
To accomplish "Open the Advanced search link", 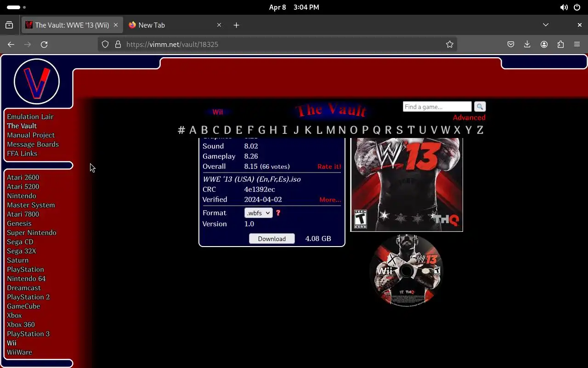I will (x=469, y=117).
